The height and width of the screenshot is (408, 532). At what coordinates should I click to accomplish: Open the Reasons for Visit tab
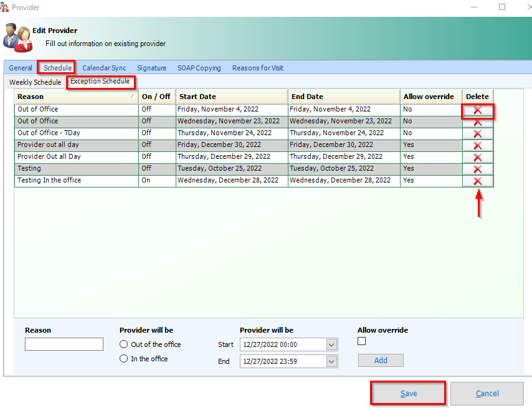click(258, 68)
